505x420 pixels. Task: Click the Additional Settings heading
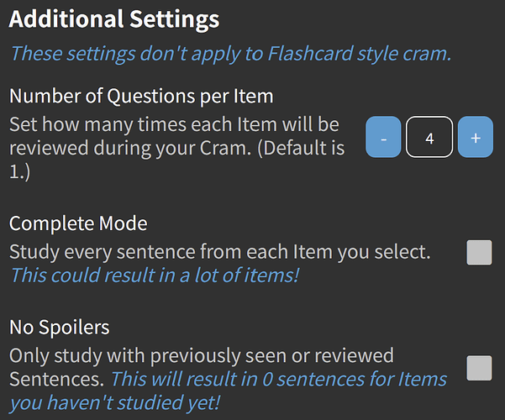pos(114,19)
